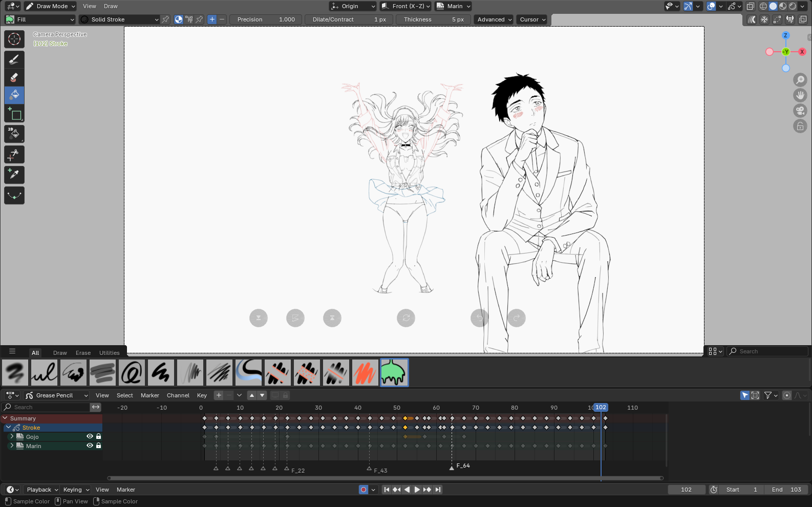Toggle the camera-to-view lock icon
The height and width of the screenshot is (507, 812).
(x=800, y=126)
